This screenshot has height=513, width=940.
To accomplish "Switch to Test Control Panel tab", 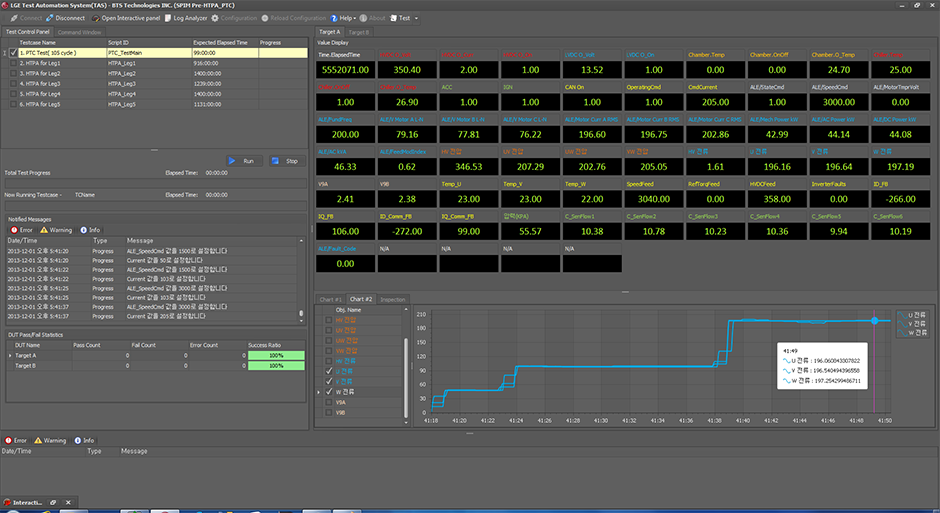I will (28, 32).
